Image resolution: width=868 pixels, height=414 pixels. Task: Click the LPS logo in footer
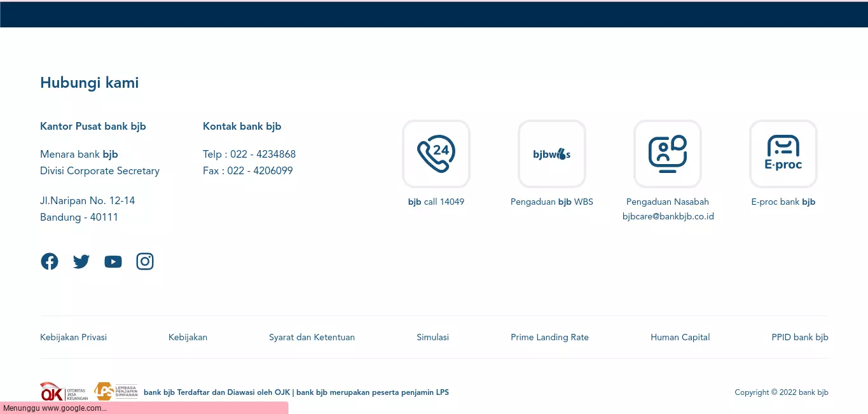coord(116,391)
